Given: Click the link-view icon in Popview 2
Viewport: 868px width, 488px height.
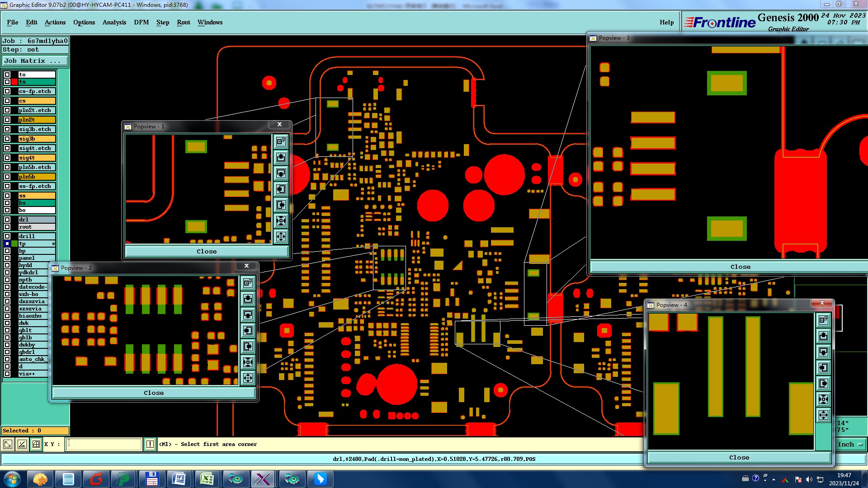Looking at the screenshot, I should click(x=248, y=283).
